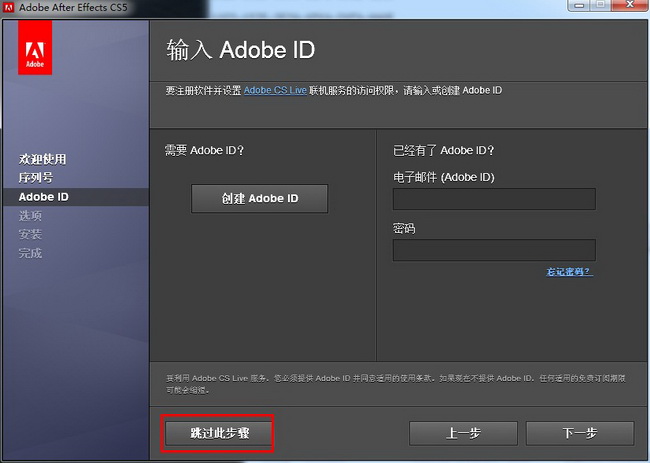Focus the 电子邮件 (Adobe ID) email field
Viewport: 650px width, 463px height.
click(x=494, y=199)
